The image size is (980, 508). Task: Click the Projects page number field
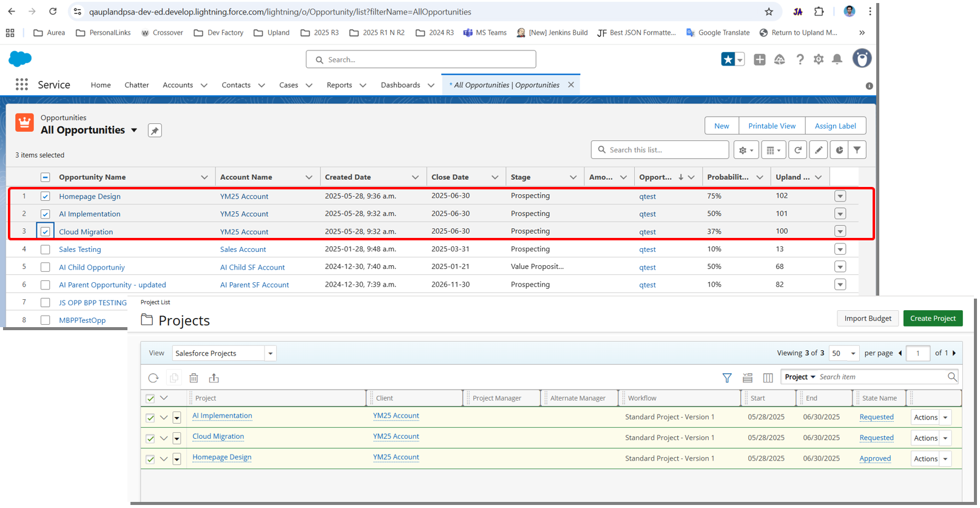tap(917, 353)
